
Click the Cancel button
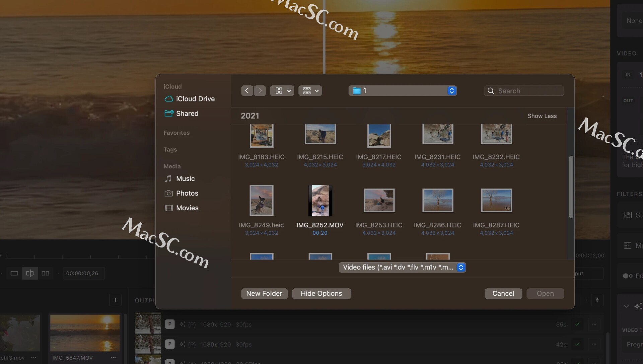[x=503, y=293]
